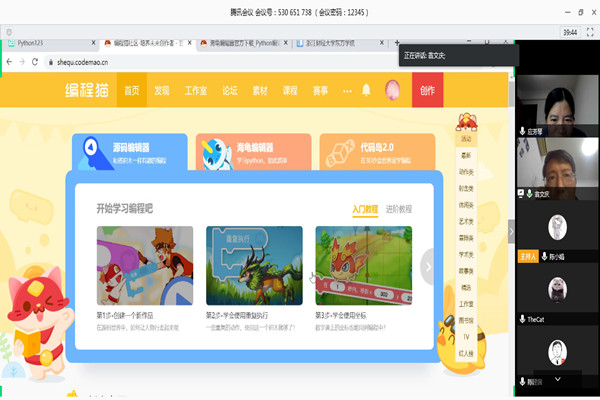Click the browser back arrow
The width and height of the screenshot is (600, 400).
9,62
